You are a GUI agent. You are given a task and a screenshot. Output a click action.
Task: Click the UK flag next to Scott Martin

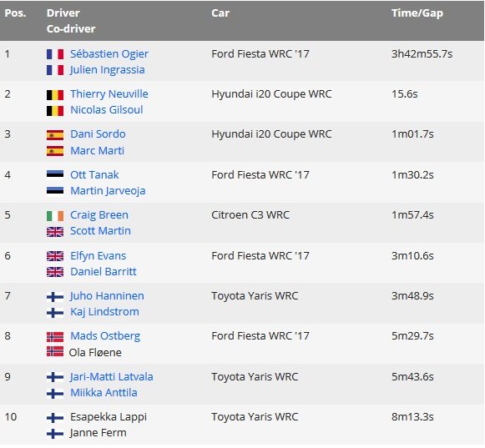pos(55,232)
